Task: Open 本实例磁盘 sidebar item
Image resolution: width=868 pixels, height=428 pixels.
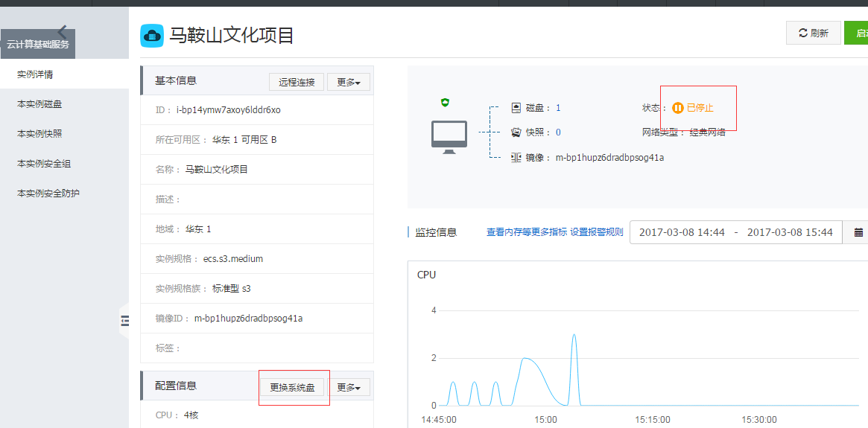Action: (64, 104)
